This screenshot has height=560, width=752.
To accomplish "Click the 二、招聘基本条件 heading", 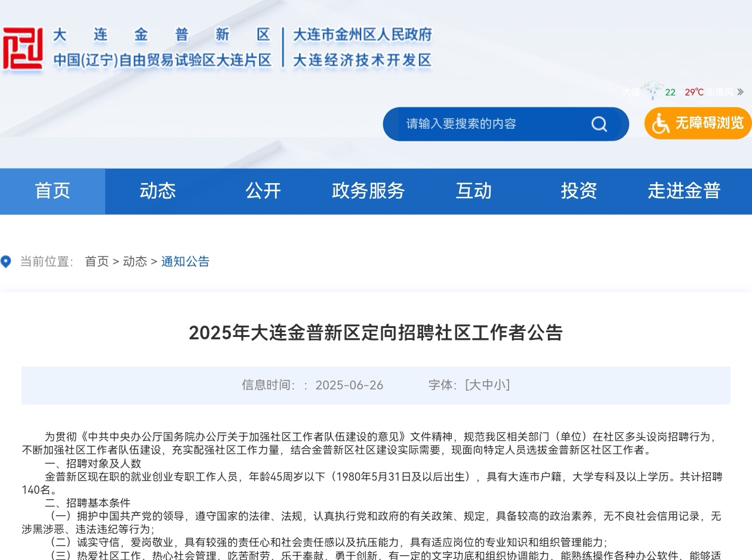I will pos(88,503).
